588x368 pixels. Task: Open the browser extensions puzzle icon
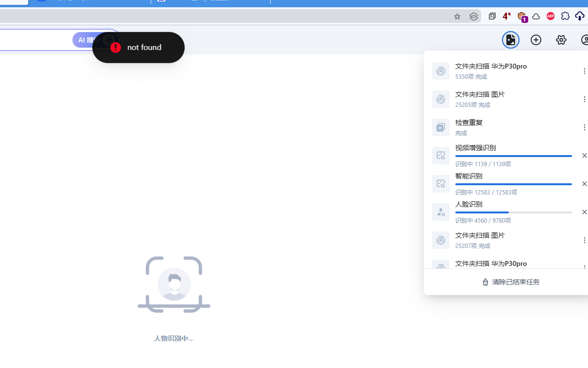click(x=565, y=16)
